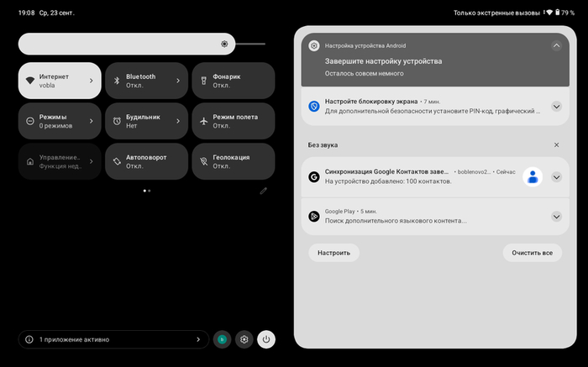Screen dimensions: 588x367
Task: Click the Настроить button
Action: (333, 253)
